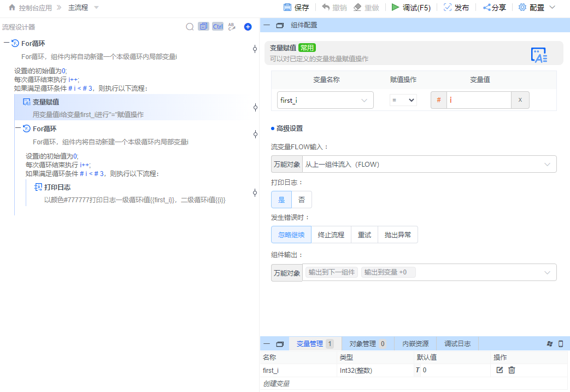
Task: Minimize the bottom variable panel
Action: click(x=267, y=344)
